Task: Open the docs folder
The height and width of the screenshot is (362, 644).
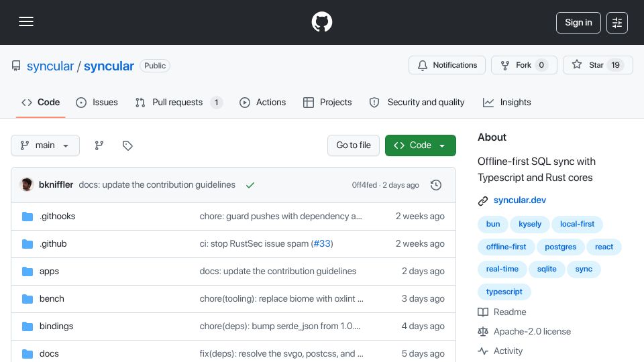Action: click(x=49, y=354)
